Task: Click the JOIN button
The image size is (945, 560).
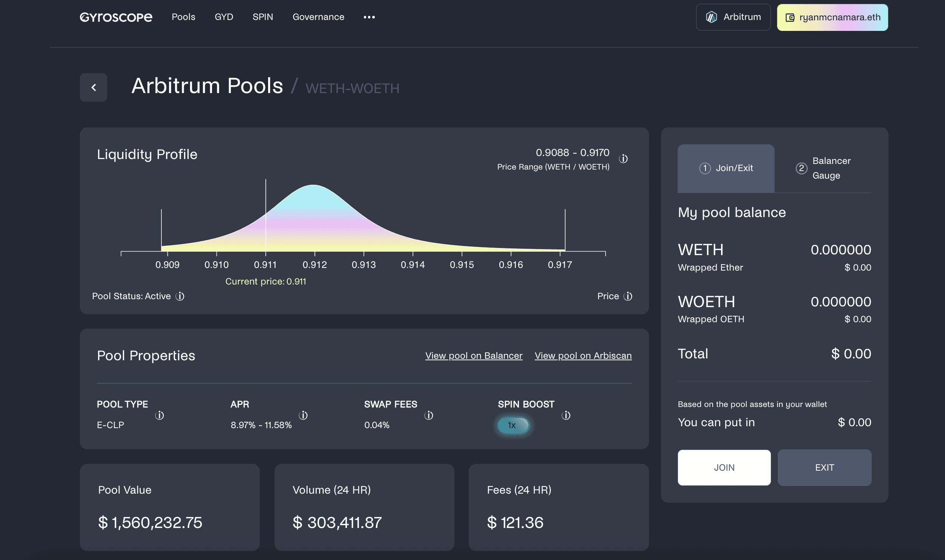Action: [x=724, y=468]
